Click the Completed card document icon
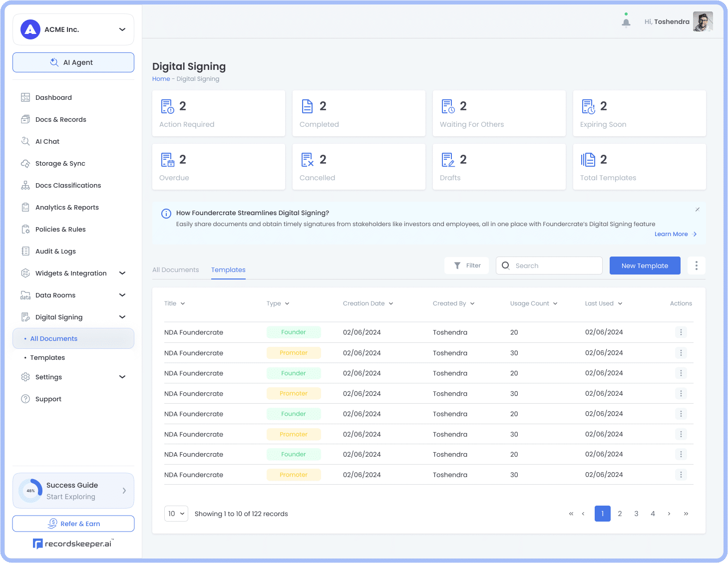The height and width of the screenshot is (563, 728). 308,106
